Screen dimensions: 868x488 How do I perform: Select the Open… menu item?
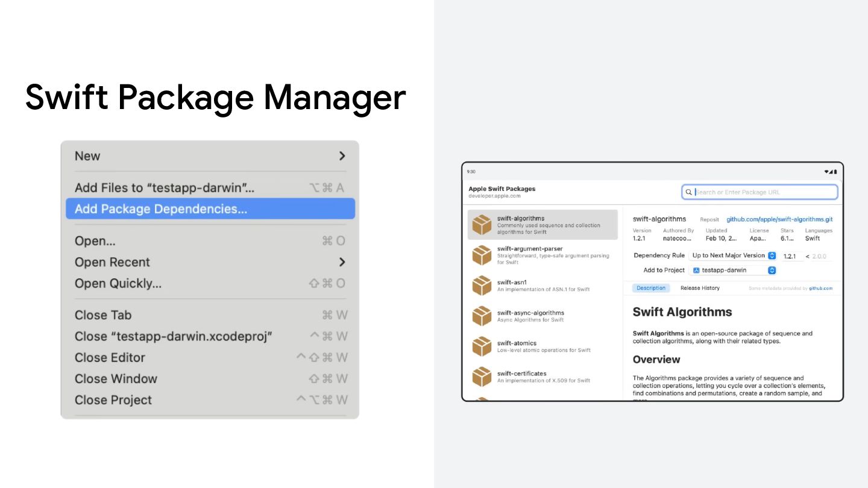(x=210, y=241)
